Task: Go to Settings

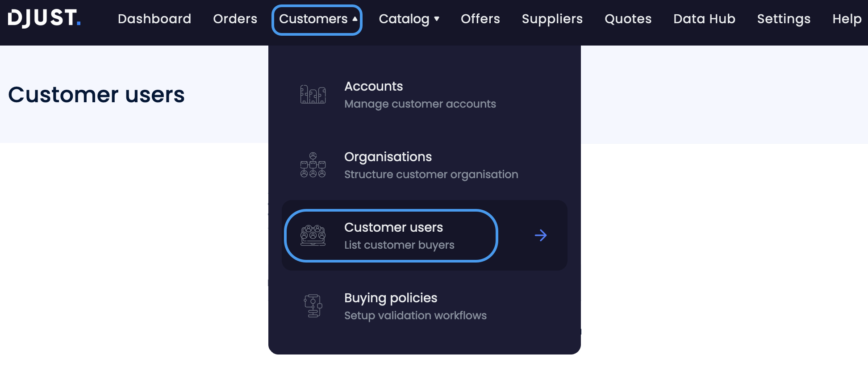Action: coord(784,19)
